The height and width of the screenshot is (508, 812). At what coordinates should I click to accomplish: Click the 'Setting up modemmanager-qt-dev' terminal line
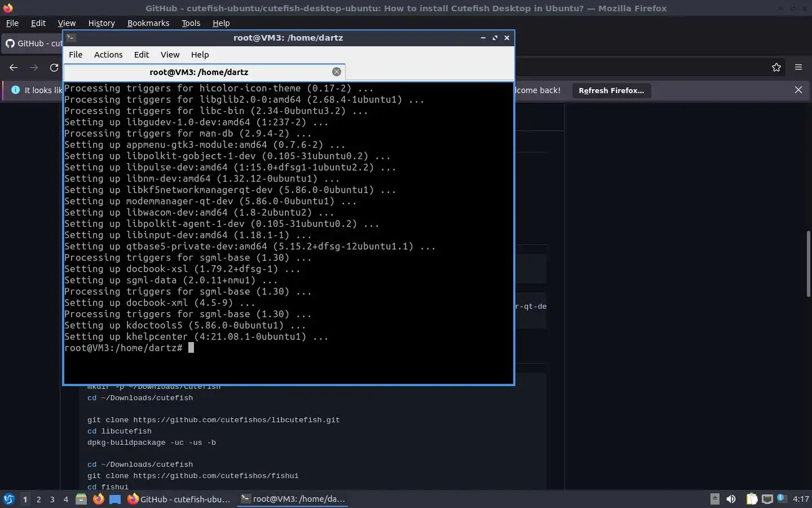210,201
